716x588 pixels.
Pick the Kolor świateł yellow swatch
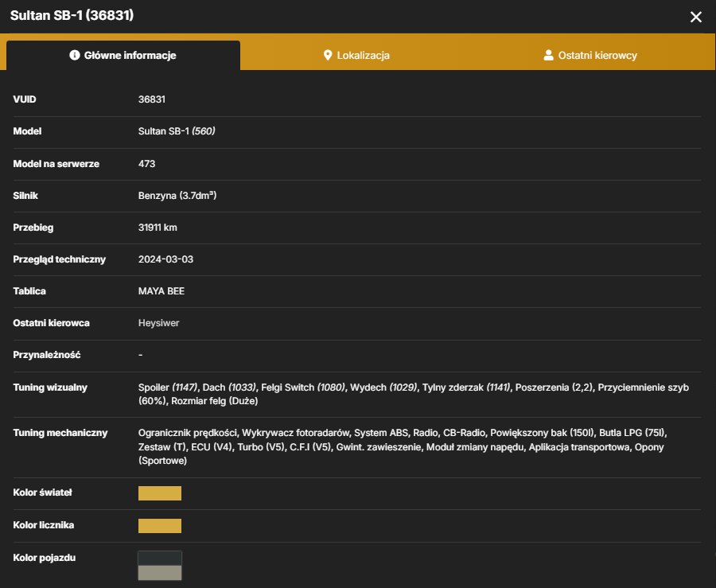point(160,493)
